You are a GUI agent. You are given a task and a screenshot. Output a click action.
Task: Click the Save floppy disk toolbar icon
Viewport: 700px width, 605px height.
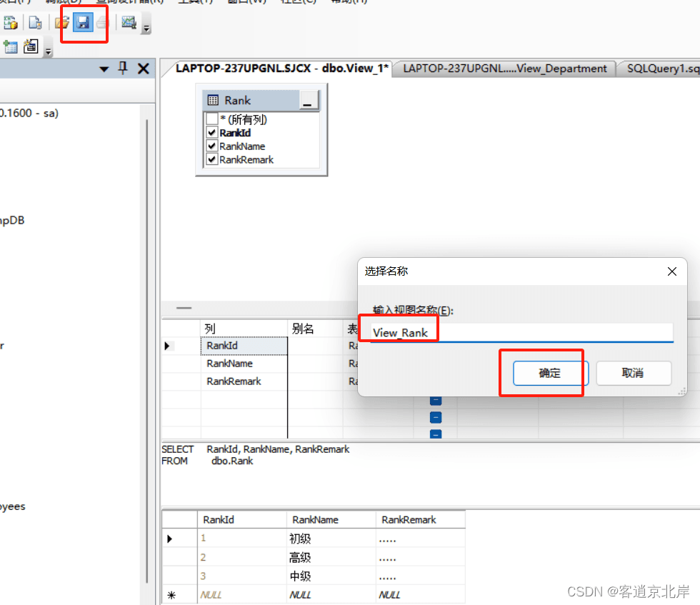[x=83, y=22]
